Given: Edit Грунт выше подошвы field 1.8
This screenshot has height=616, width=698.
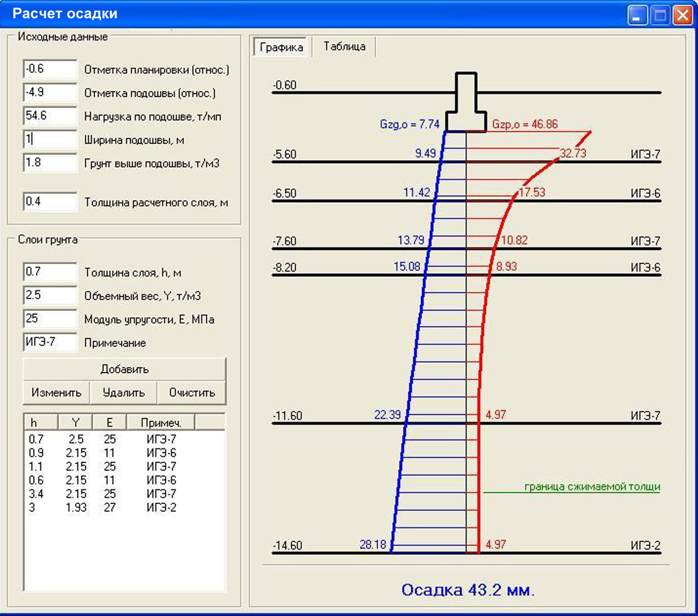Looking at the screenshot, I should coord(50,162).
